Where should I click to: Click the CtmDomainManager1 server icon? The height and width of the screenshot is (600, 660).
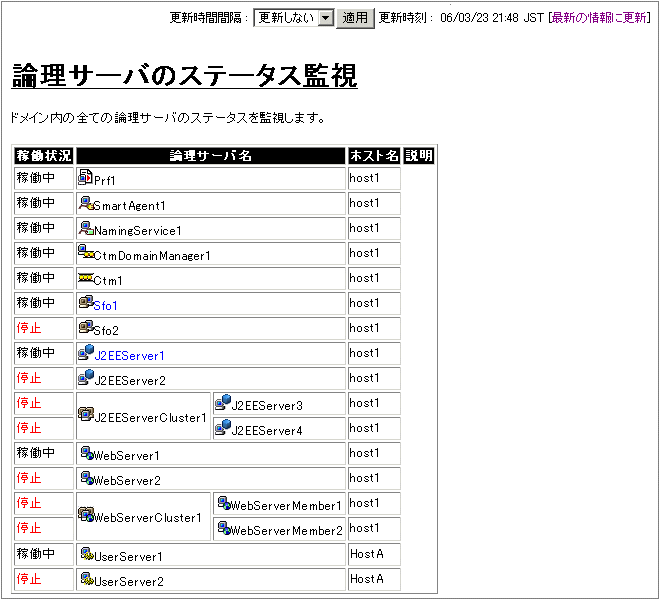[86, 252]
